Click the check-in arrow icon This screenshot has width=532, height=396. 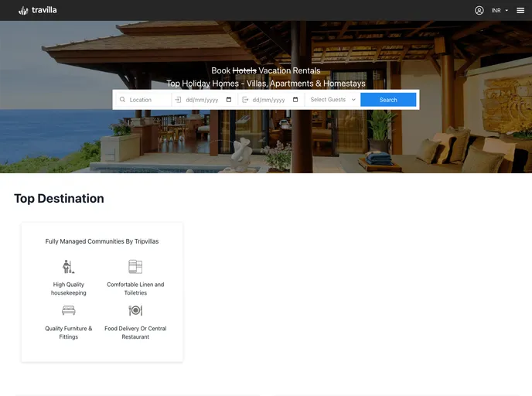(x=178, y=100)
